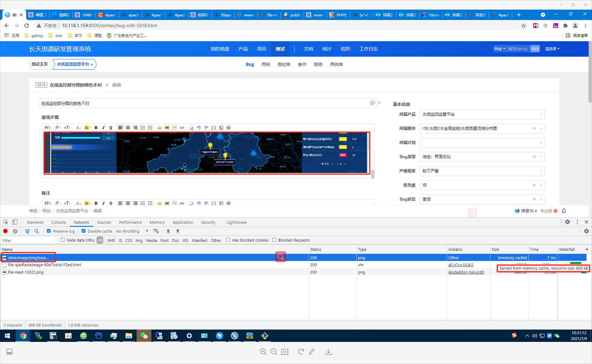Open the inspect element picker tool
This screenshot has width=592, height=364.
6,222
